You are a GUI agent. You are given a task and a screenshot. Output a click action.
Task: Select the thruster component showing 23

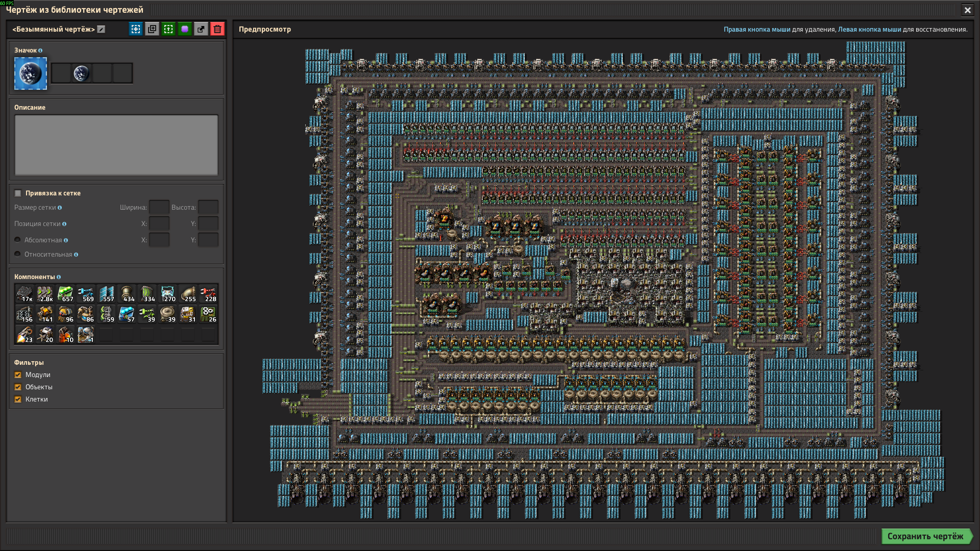(x=24, y=335)
